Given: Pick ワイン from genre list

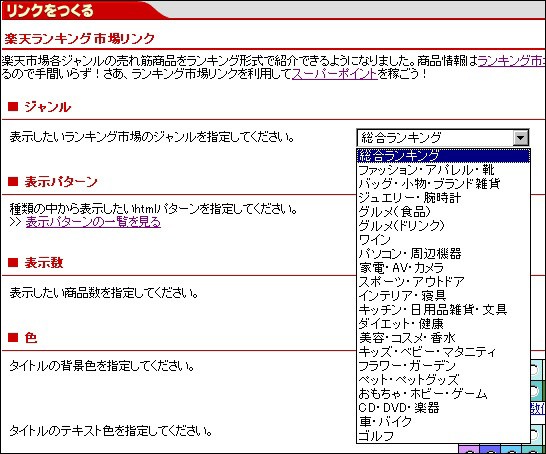Looking at the screenshot, I should click(x=443, y=240).
